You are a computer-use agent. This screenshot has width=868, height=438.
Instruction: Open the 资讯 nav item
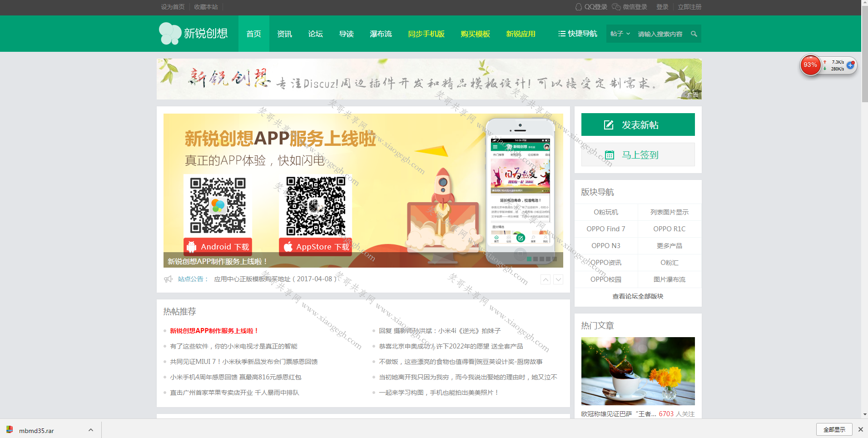pyautogui.click(x=284, y=34)
